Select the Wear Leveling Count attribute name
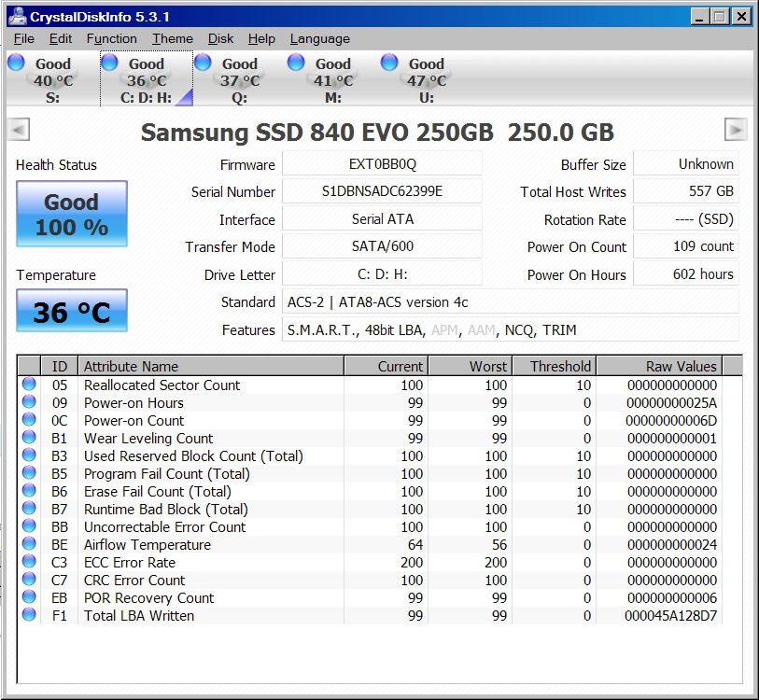The image size is (759, 700). (x=148, y=438)
